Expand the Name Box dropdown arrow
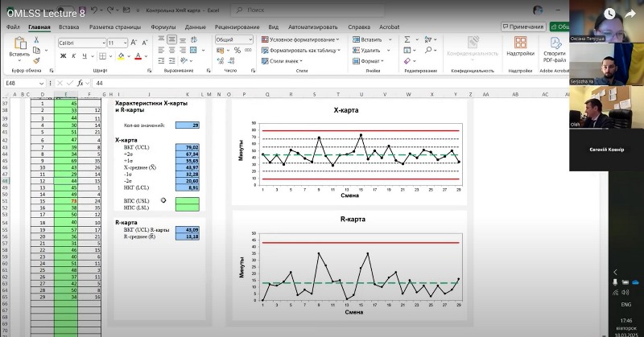Viewport: 644px width, 337px height. point(41,84)
